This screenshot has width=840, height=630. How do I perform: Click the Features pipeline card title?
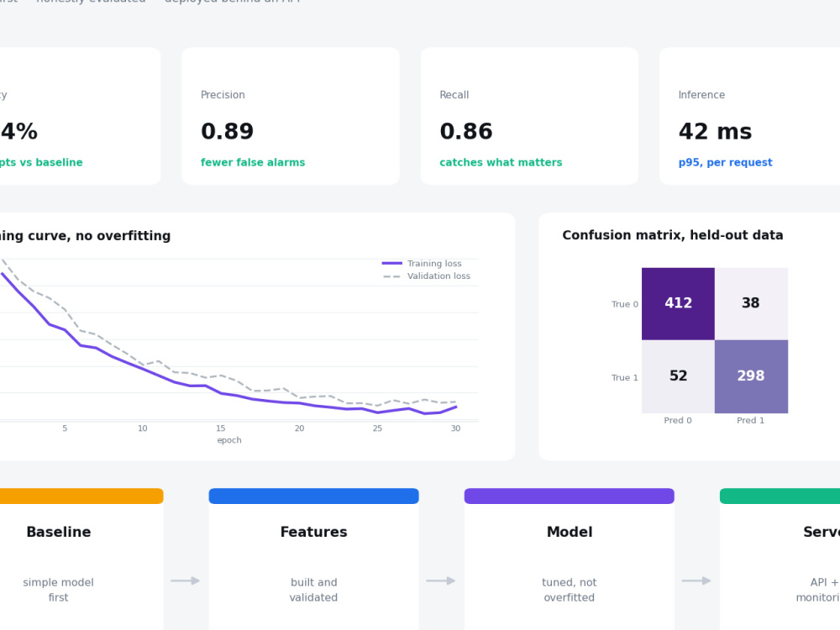[x=313, y=532]
